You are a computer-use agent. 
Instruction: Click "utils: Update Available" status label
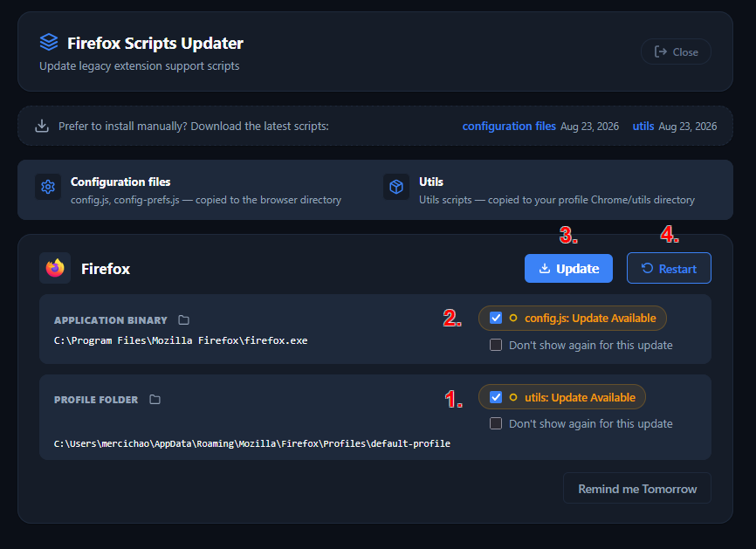pos(580,398)
